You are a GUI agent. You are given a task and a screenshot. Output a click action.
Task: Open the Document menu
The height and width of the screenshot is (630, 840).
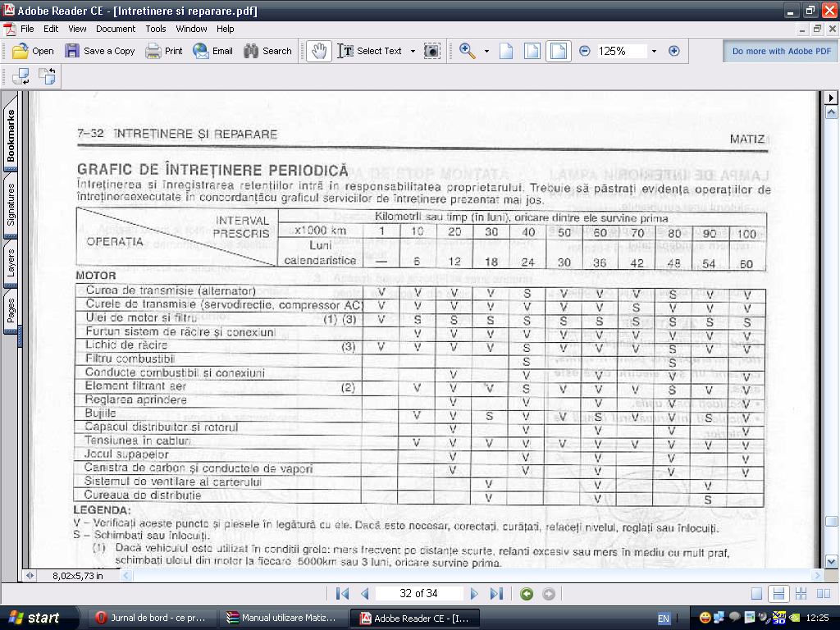(x=116, y=29)
